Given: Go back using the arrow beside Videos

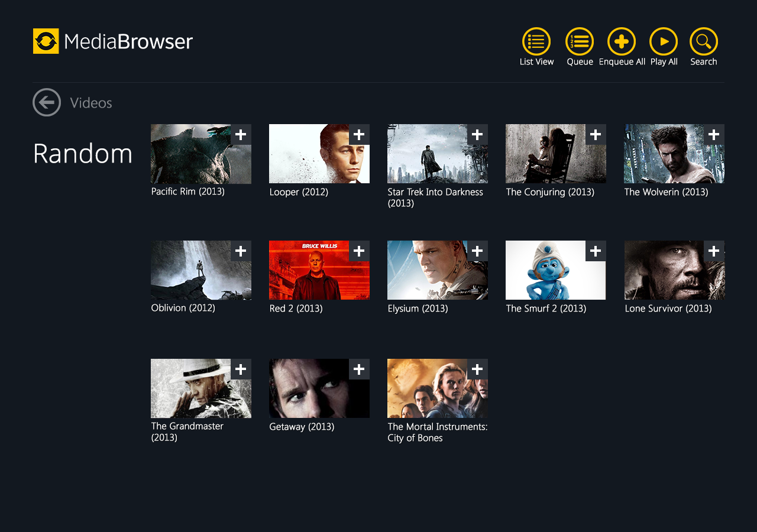Looking at the screenshot, I should pyautogui.click(x=47, y=102).
